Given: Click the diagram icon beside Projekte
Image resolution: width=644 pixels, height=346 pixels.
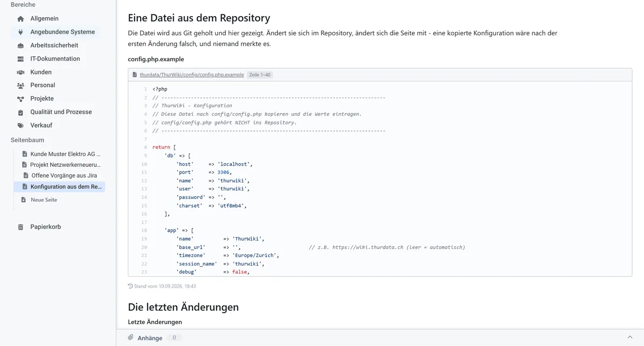Looking at the screenshot, I should 20,99.
